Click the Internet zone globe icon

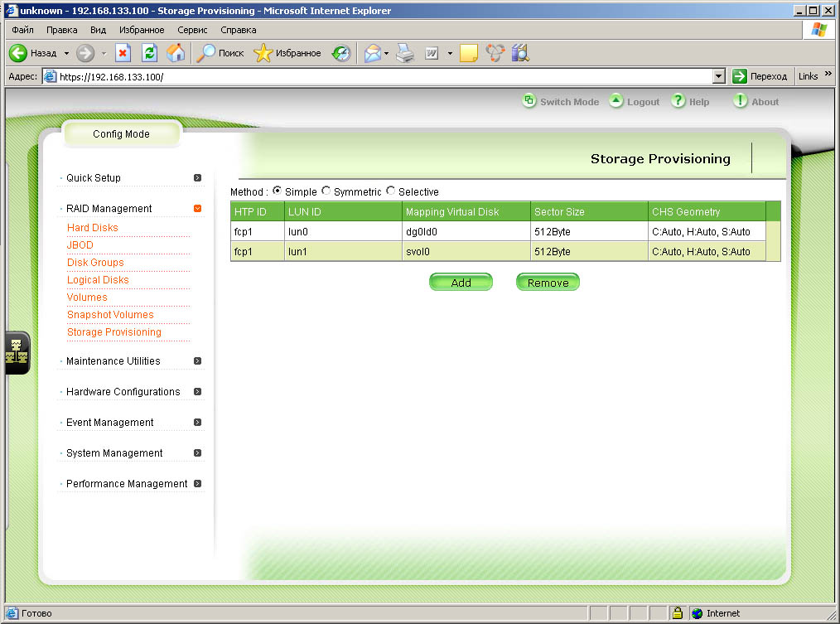(x=697, y=613)
